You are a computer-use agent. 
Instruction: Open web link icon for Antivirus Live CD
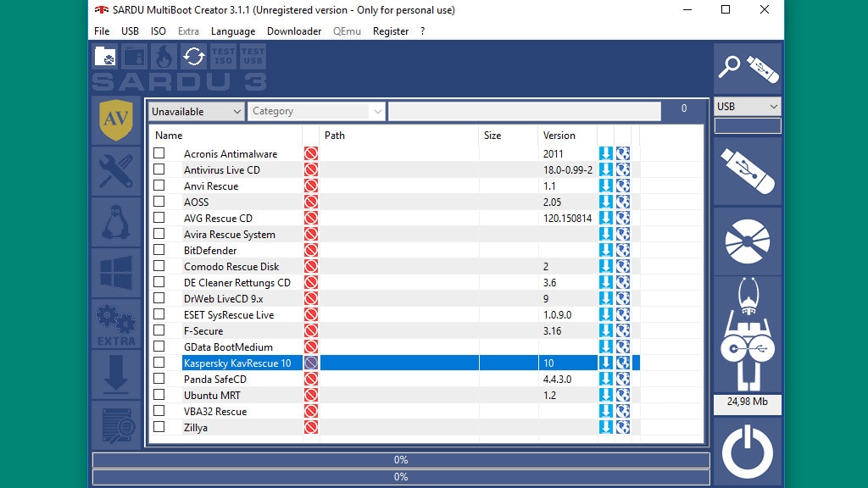tap(623, 169)
